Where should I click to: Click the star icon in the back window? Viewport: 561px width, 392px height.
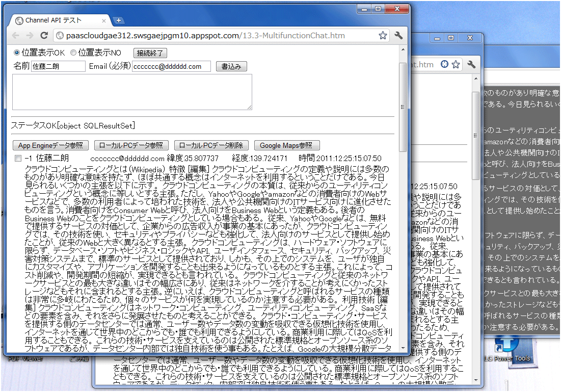click(456, 64)
